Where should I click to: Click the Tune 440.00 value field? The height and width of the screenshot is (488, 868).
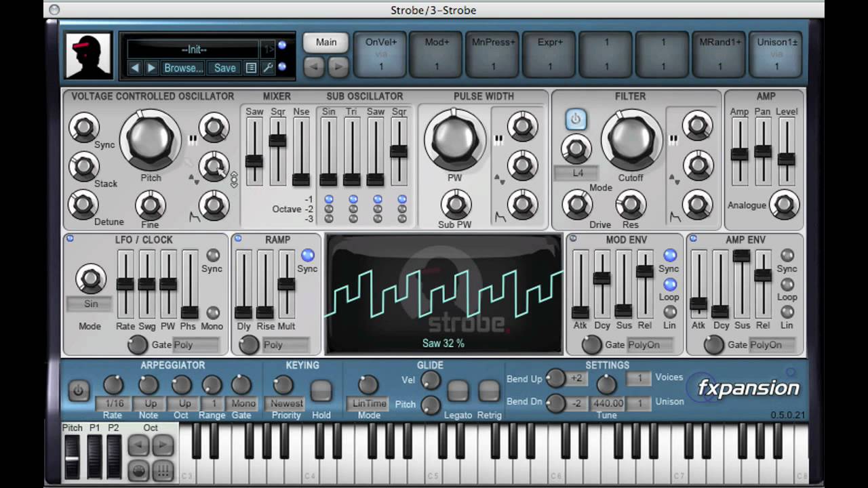pyautogui.click(x=607, y=403)
